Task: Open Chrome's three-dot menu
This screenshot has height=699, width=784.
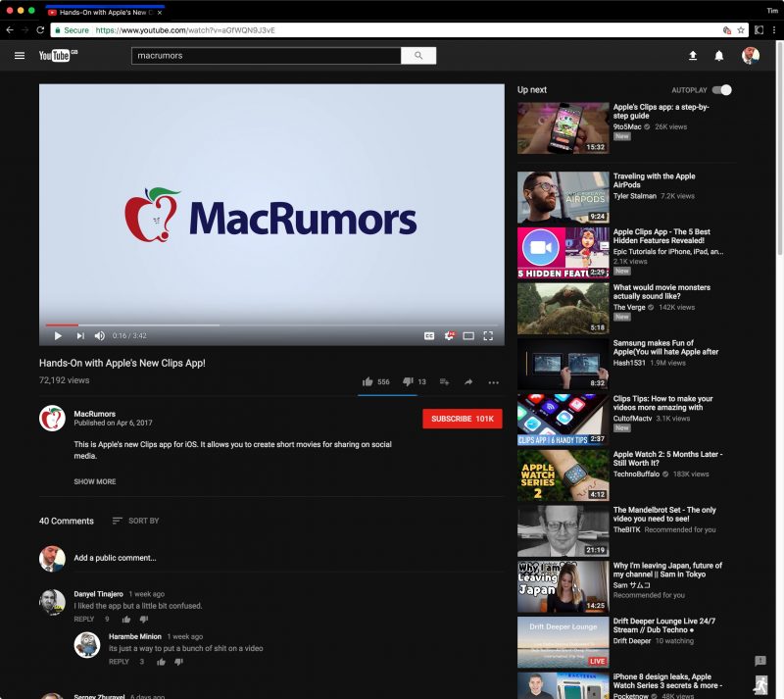Action: click(x=774, y=30)
